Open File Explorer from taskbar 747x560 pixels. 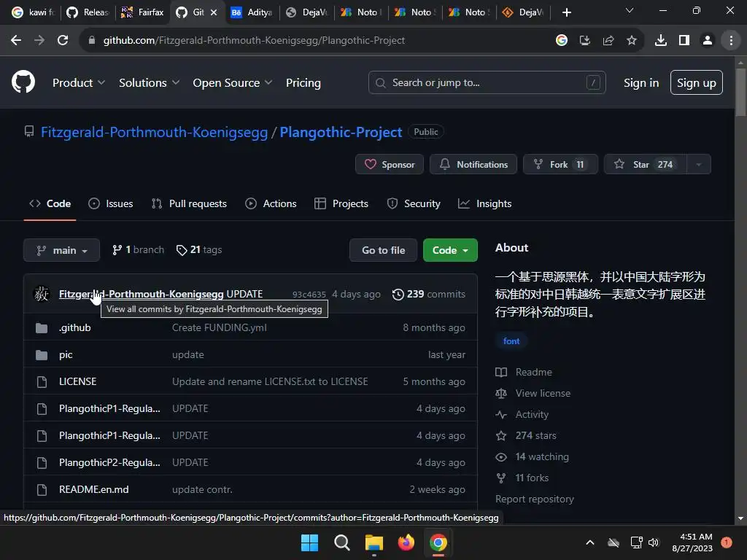(x=374, y=542)
